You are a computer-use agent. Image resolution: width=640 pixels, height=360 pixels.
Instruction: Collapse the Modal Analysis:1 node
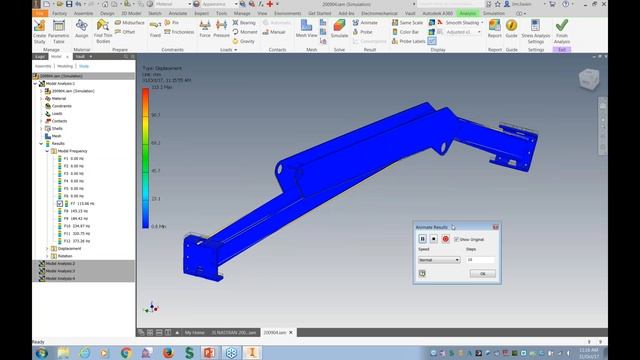click(x=35, y=83)
